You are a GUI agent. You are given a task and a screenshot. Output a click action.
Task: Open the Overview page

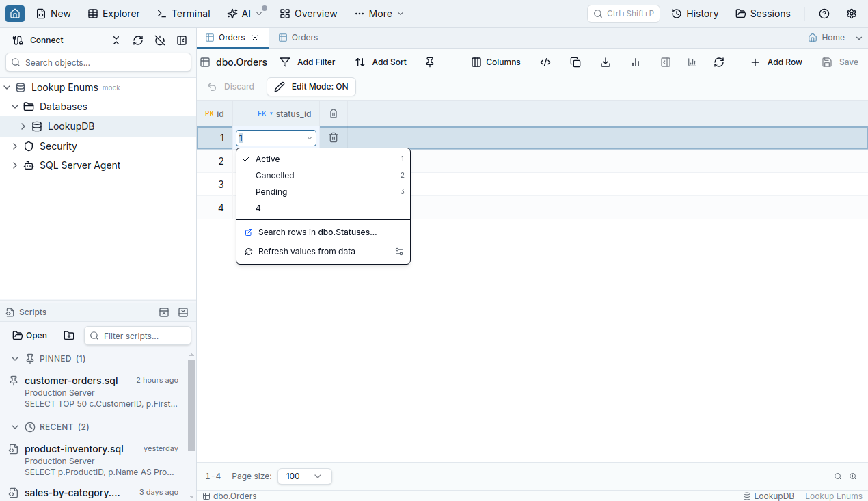[x=308, y=14]
